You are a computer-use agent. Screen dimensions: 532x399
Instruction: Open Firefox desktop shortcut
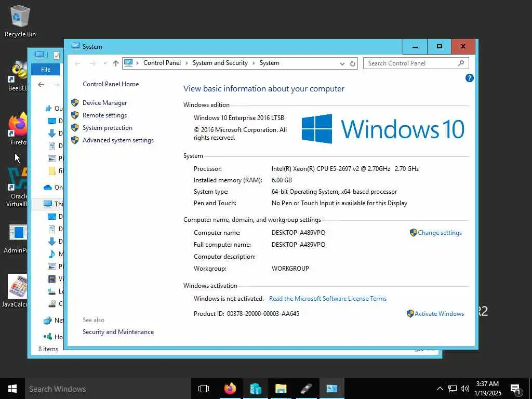(18, 130)
